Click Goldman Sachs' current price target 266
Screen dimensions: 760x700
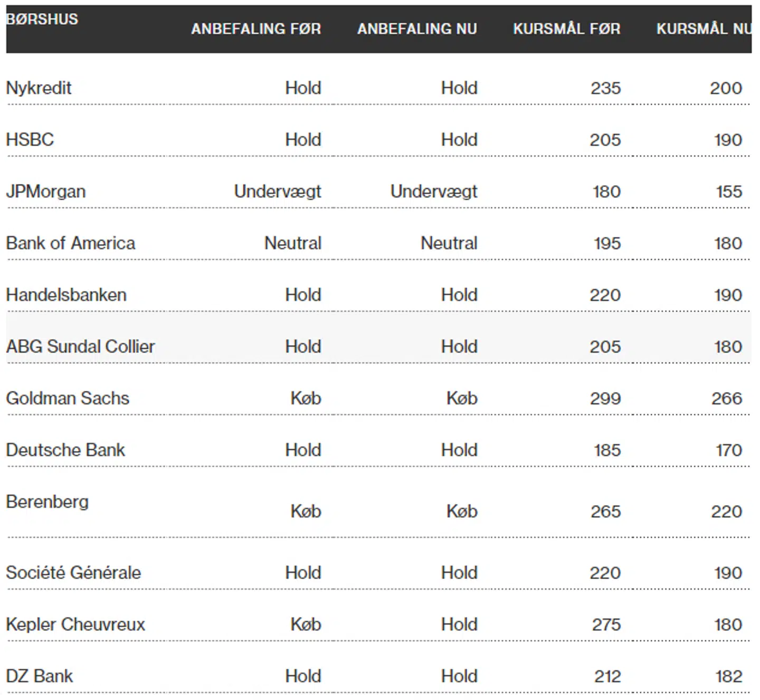(726, 399)
